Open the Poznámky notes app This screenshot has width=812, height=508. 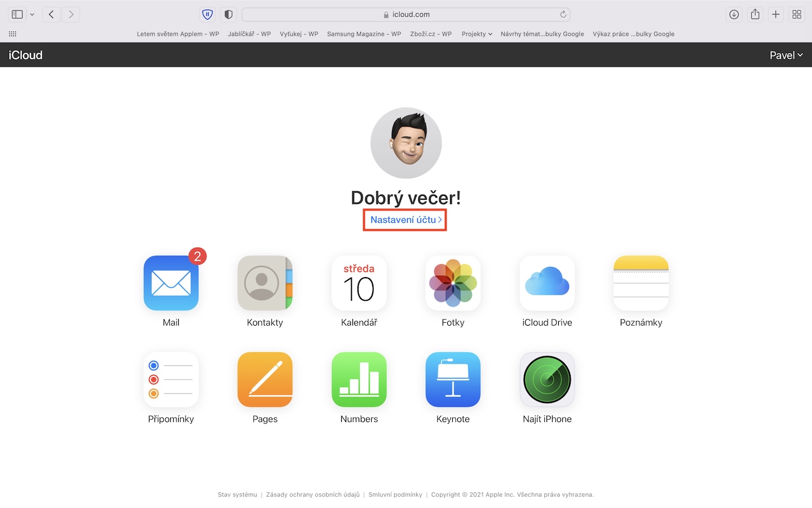click(641, 283)
